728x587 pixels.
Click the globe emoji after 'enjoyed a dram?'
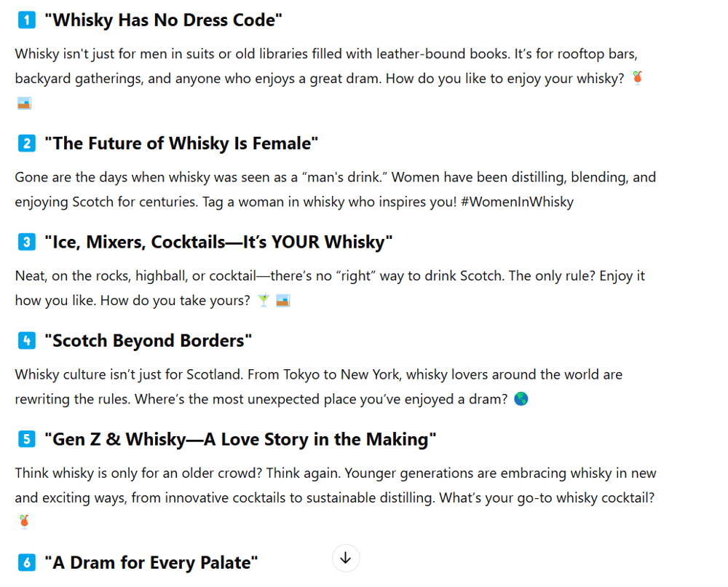(521, 399)
